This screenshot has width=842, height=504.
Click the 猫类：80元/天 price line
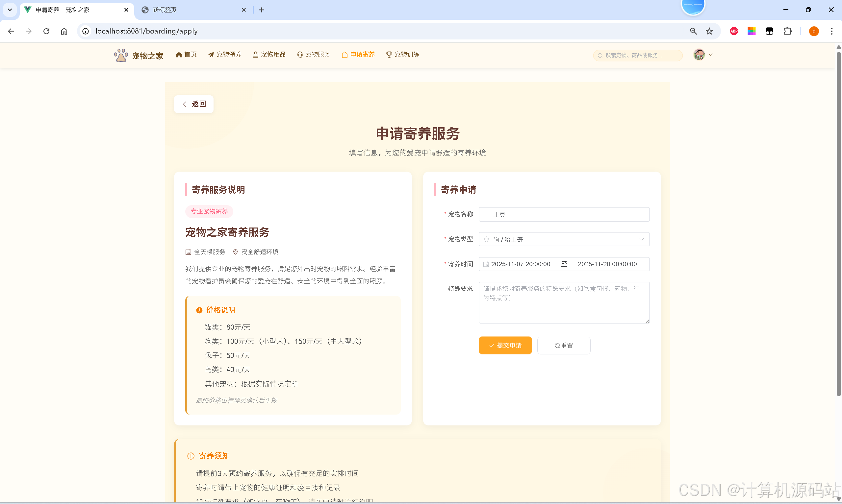click(x=227, y=327)
